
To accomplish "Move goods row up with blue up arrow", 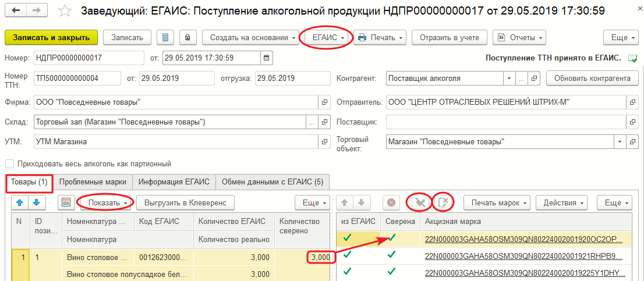I will pyautogui.click(x=20, y=202).
